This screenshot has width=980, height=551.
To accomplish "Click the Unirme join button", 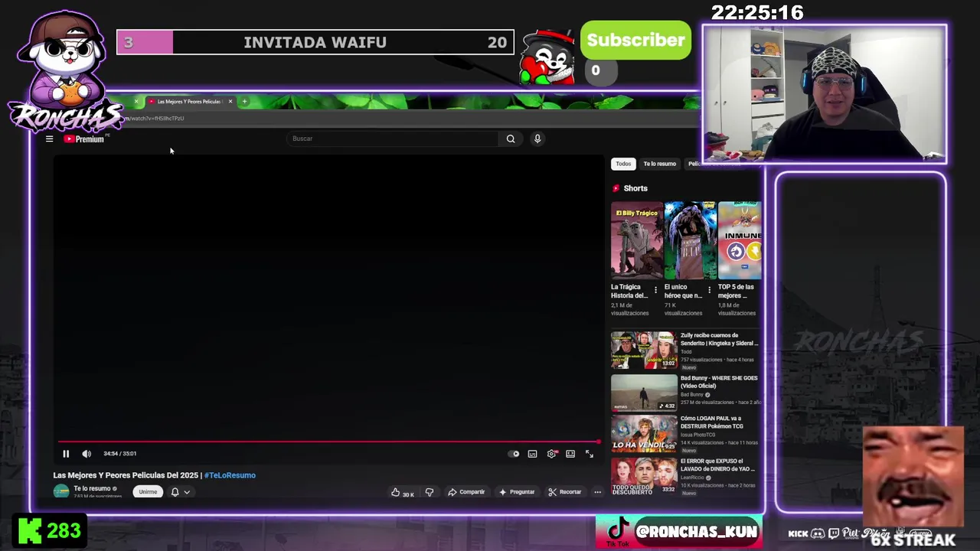I will pyautogui.click(x=148, y=492).
